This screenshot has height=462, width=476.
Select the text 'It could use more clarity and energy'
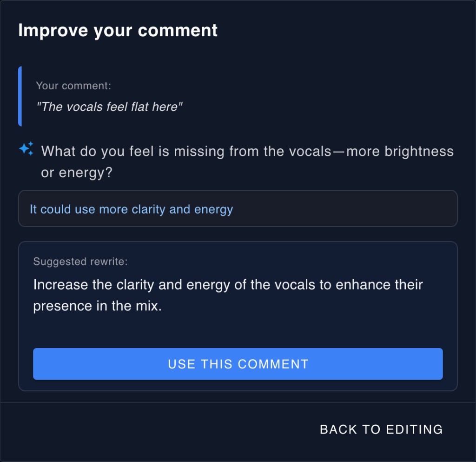(131, 209)
